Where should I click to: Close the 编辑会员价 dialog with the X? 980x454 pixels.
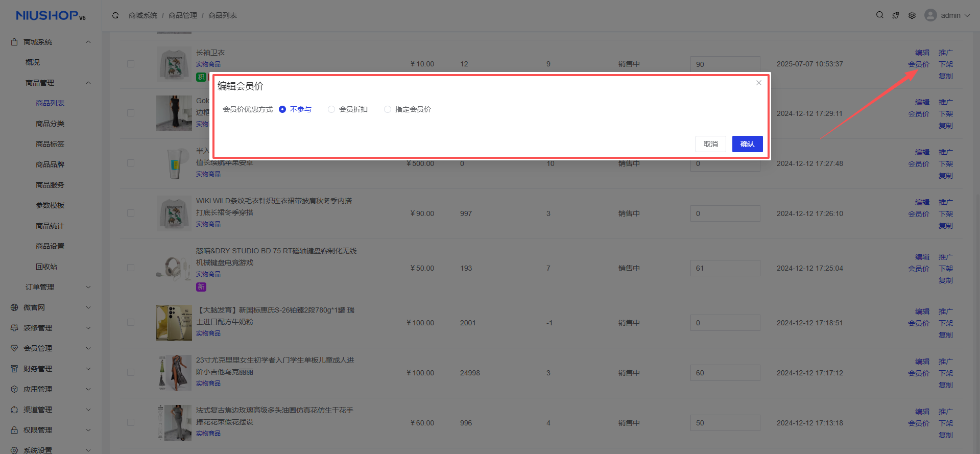pyautogui.click(x=759, y=83)
